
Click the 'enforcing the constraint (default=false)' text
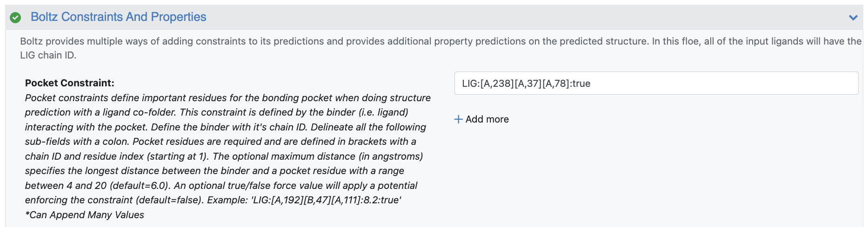[x=114, y=200]
